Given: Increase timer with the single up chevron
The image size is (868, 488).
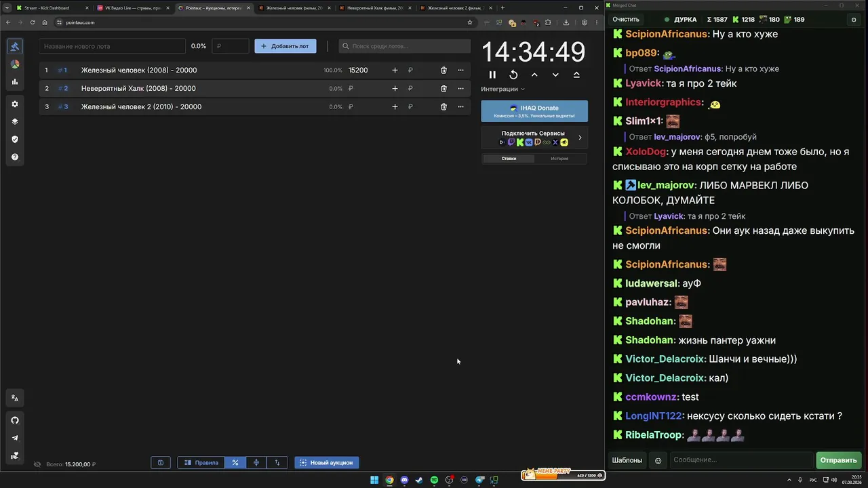Looking at the screenshot, I should (534, 75).
